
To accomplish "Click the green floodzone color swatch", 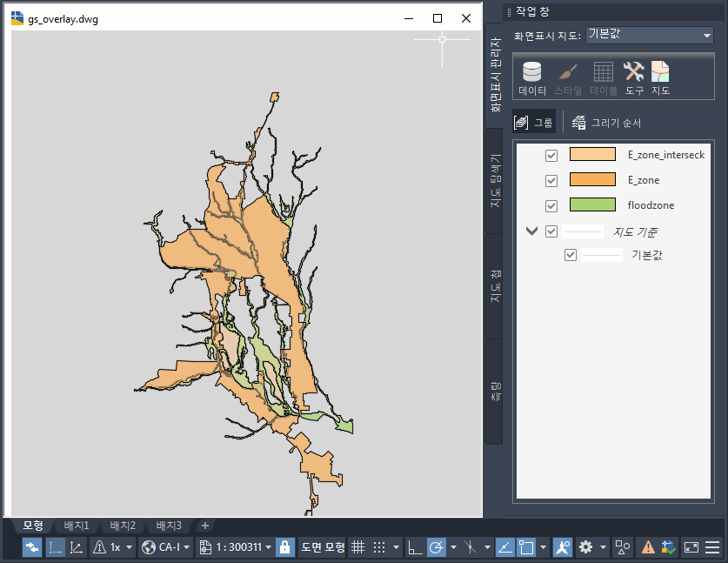I will pos(591,206).
